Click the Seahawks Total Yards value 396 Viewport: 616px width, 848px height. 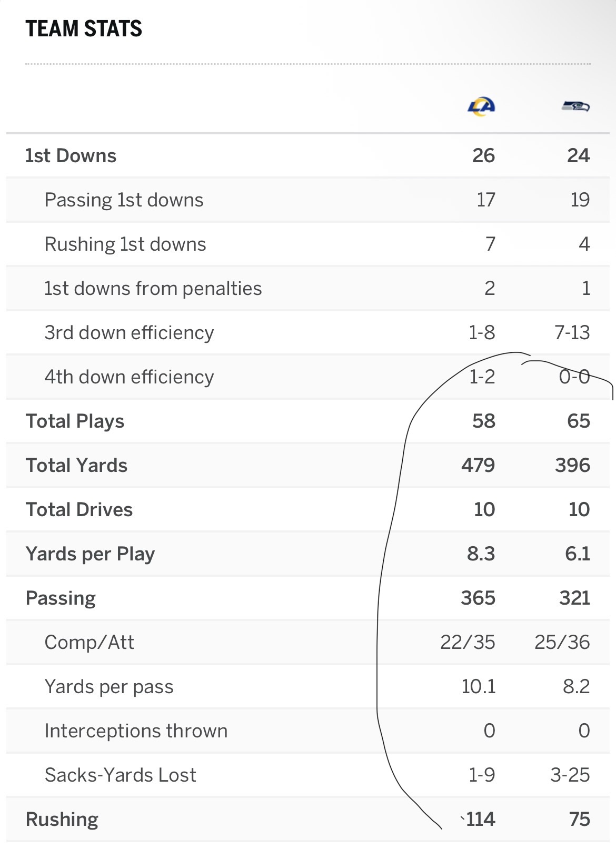[x=572, y=466]
